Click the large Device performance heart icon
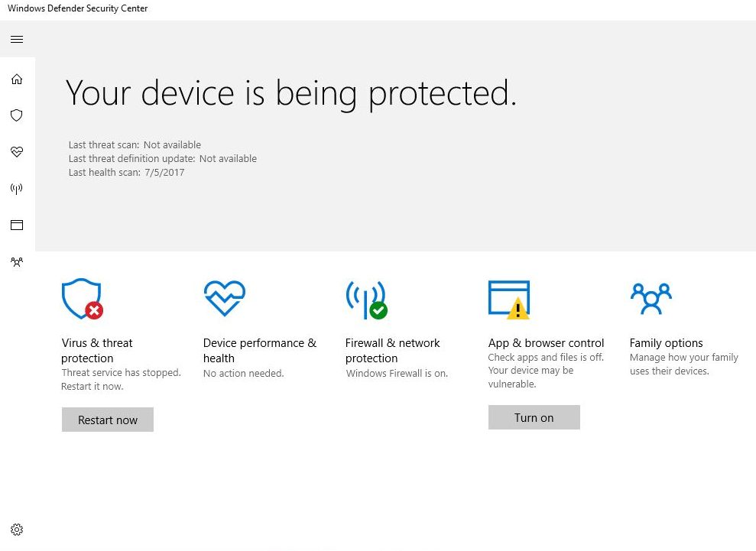Viewport: 756px width, 551px height. (225, 298)
